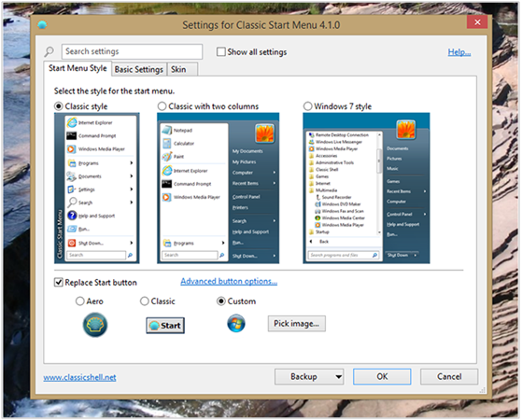Confirm settings with OK
This screenshot has height=420, width=522.
(x=382, y=377)
